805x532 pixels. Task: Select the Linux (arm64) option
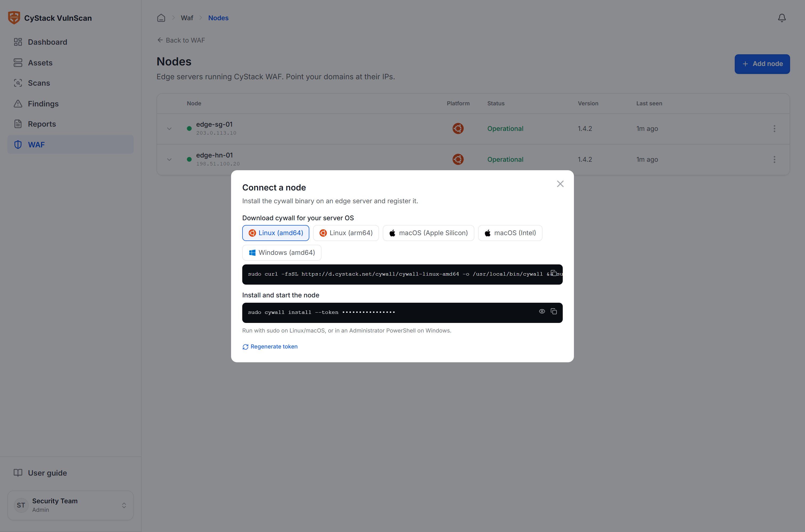coord(346,233)
